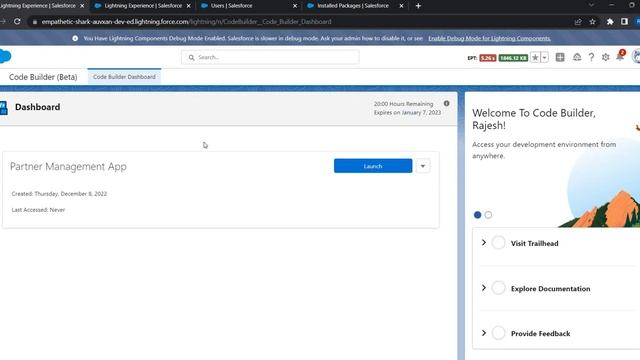The height and width of the screenshot is (360, 640).
Task: Open the browser tab search chevron
Action: coord(591,5)
